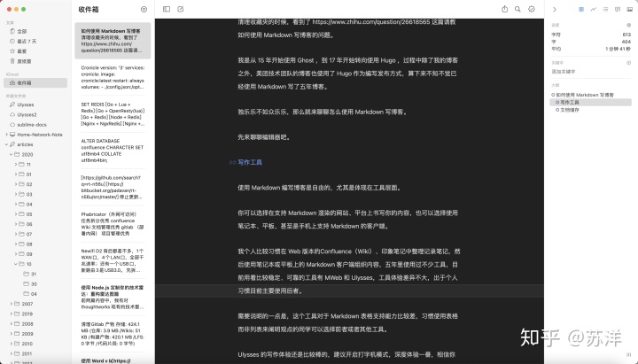Switch to the media image tab icon
Image resolution: width=638 pixels, height=364 pixels.
630,9
